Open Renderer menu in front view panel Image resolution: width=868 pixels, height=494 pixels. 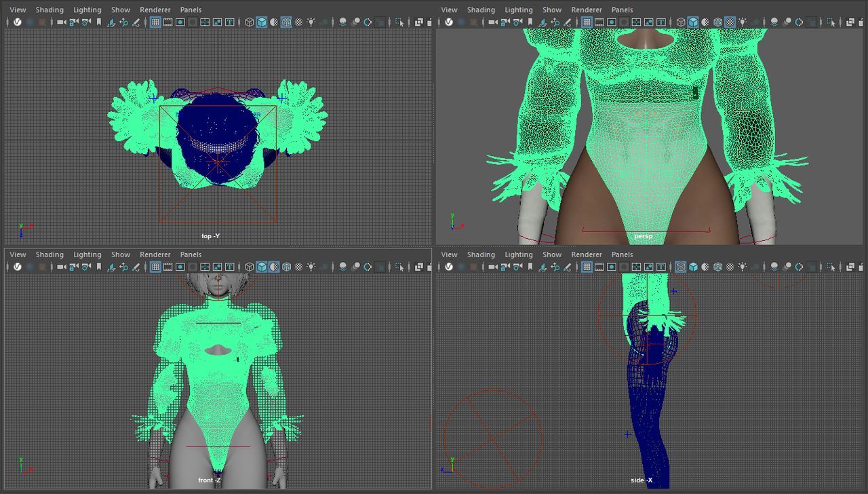point(155,254)
